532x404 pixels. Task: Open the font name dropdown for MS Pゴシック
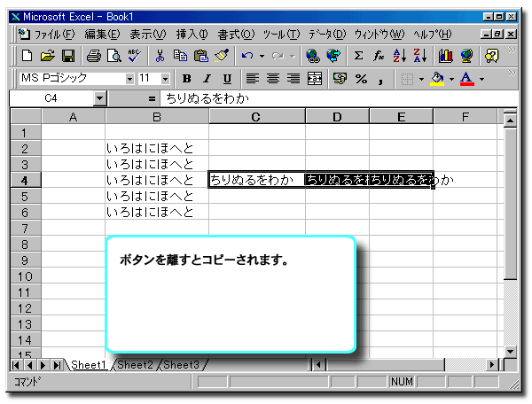click(129, 79)
